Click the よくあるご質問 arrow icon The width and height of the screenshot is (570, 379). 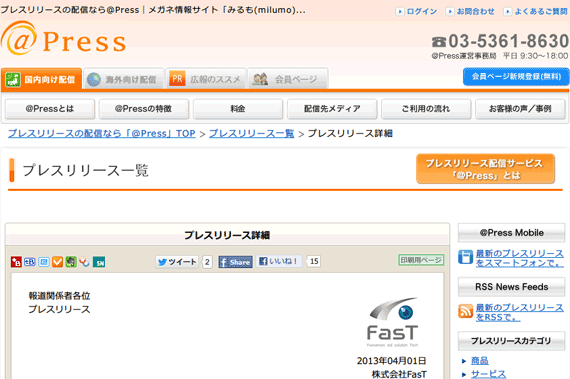[507, 12]
